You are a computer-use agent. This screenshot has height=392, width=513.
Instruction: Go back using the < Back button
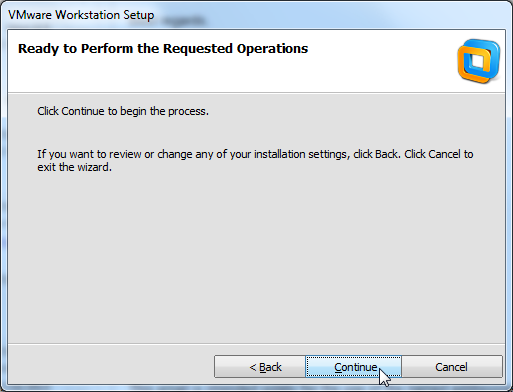(260, 367)
